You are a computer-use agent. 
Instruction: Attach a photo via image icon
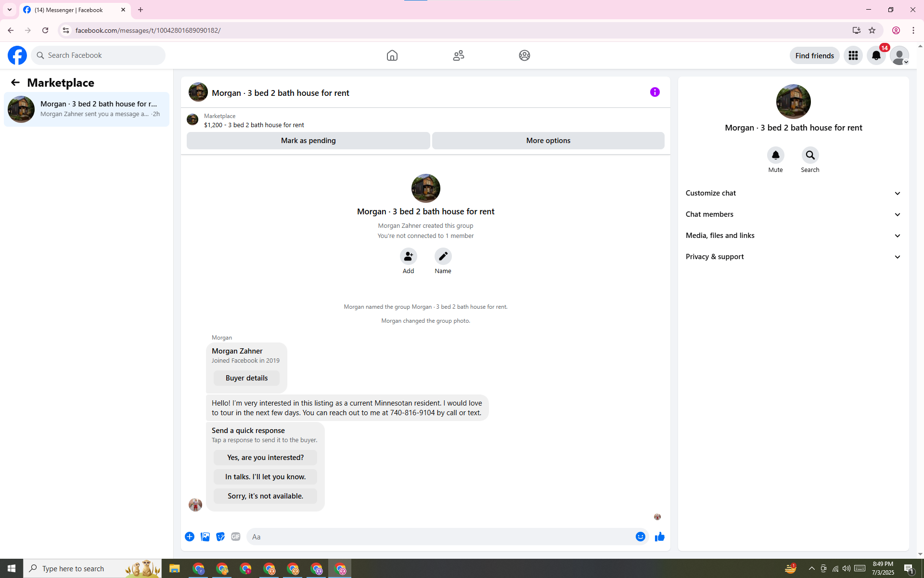point(205,537)
